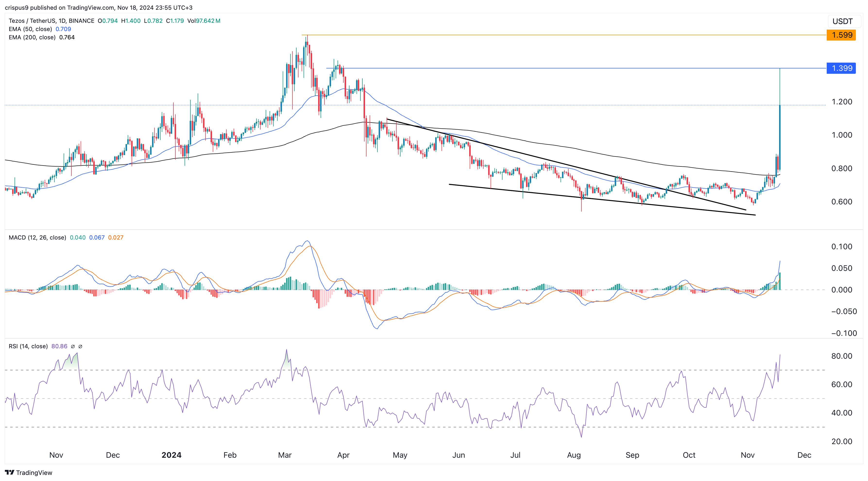The width and height of the screenshot is (868, 481).
Task: Click the first Dec label on time axis
Action: click(113, 455)
